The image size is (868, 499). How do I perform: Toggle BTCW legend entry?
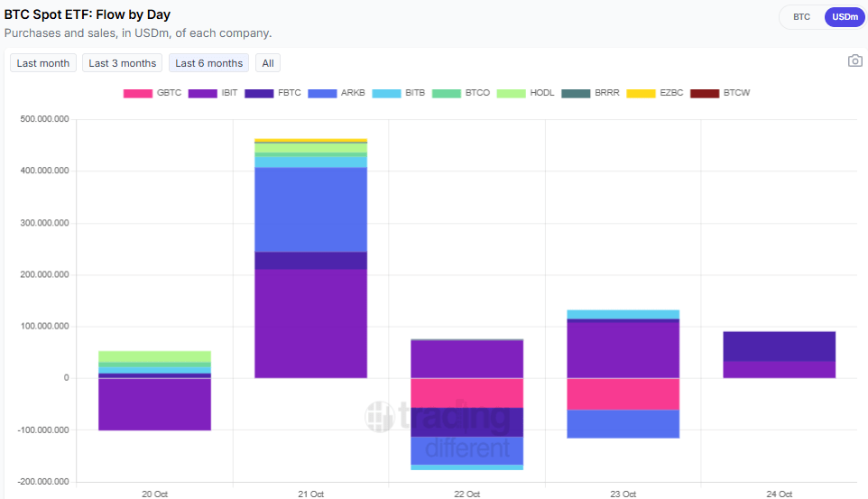[705, 93]
